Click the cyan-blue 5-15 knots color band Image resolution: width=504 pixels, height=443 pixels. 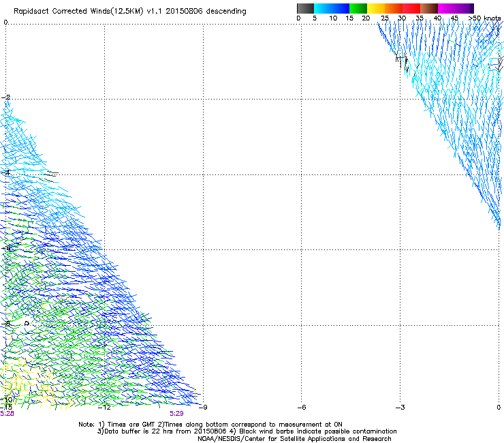click(x=332, y=8)
